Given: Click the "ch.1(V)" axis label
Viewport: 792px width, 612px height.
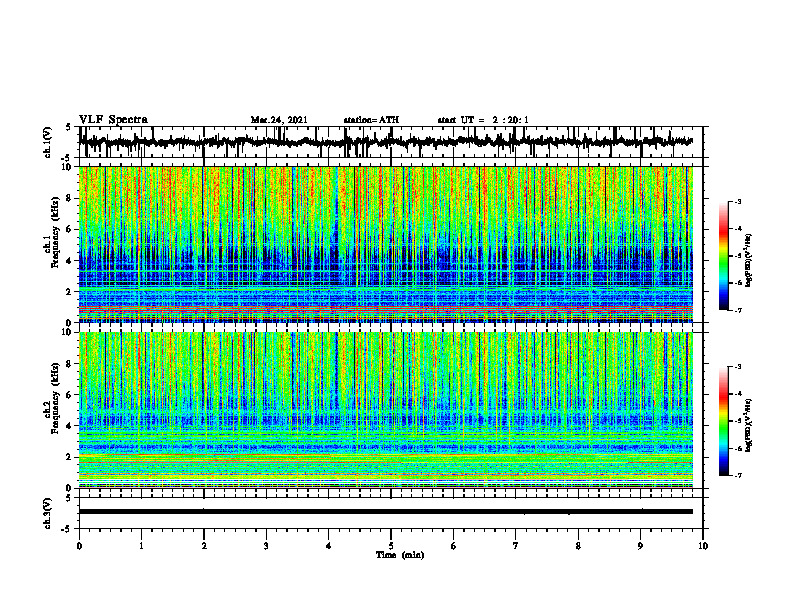Looking at the screenshot, I should point(48,142).
